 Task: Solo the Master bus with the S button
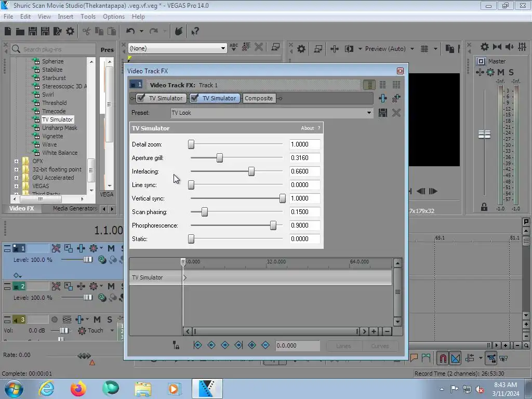pyautogui.click(x=511, y=72)
